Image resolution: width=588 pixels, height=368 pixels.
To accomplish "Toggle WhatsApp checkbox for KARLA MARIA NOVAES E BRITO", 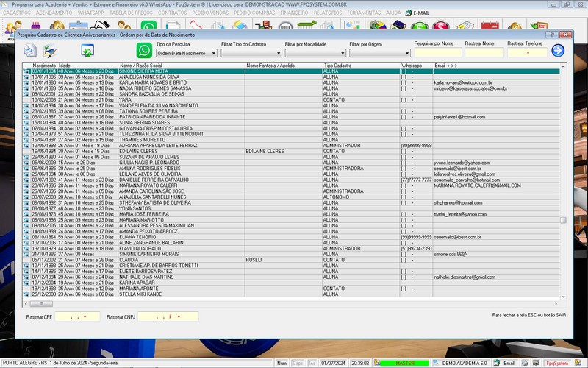I will pos(404,82).
